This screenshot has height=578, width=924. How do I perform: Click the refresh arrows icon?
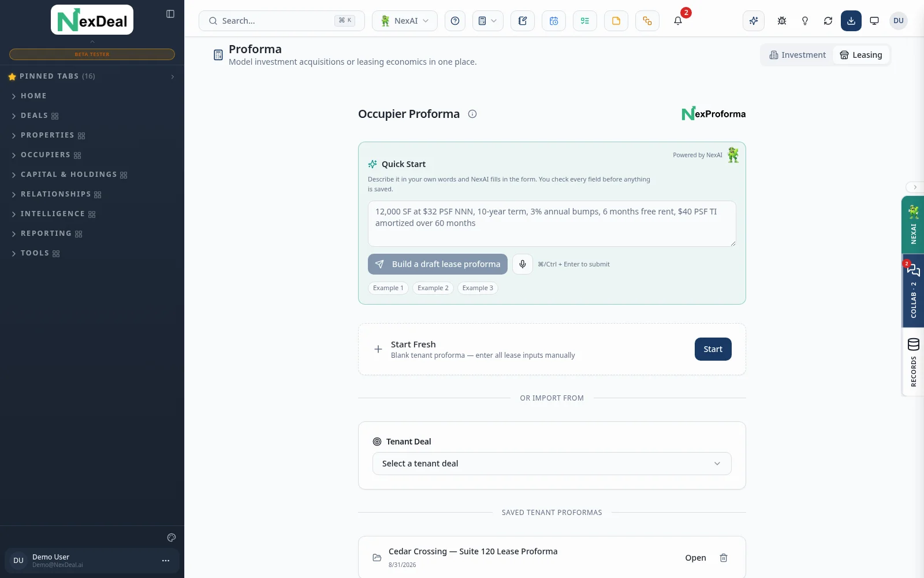pyautogui.click(x=828, y=21)
